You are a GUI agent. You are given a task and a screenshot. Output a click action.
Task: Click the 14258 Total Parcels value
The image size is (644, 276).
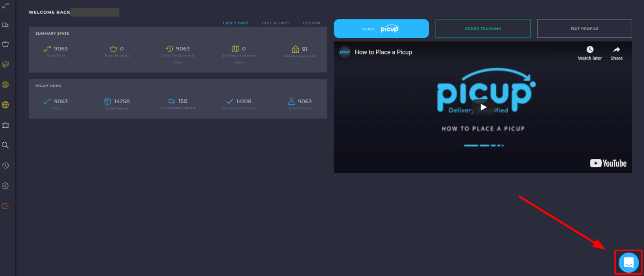pos(122,101)
